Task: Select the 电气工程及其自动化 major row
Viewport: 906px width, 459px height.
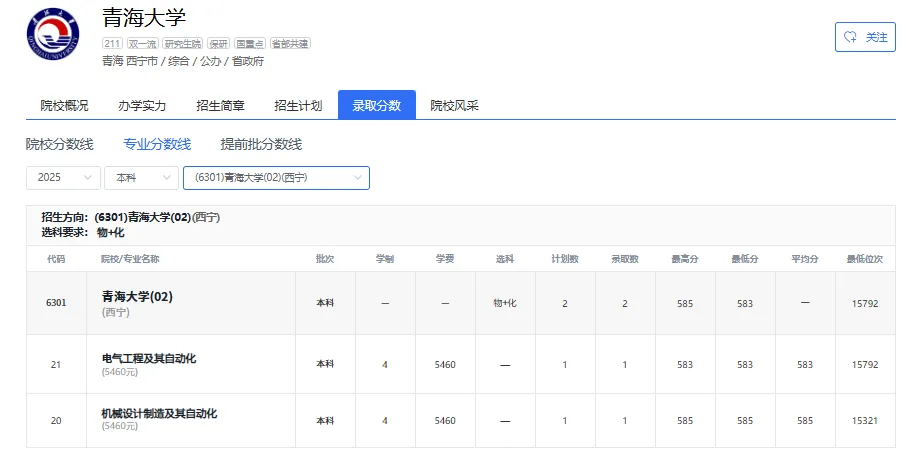Action: tap(461, 364)
